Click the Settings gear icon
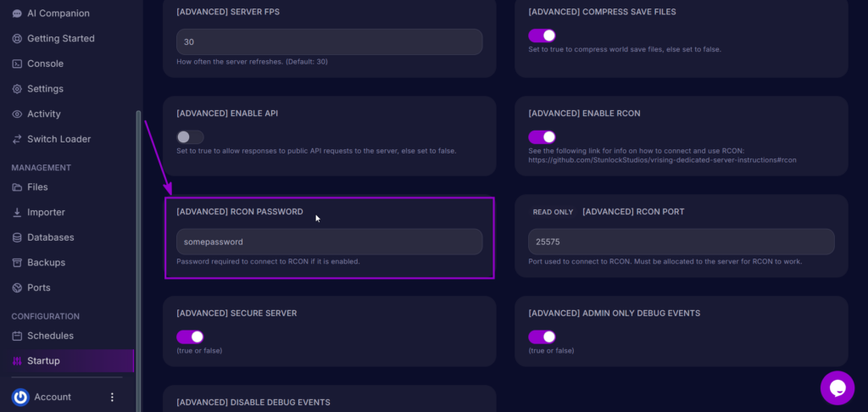This screenshot has width=868, height=412. point(17,89)
